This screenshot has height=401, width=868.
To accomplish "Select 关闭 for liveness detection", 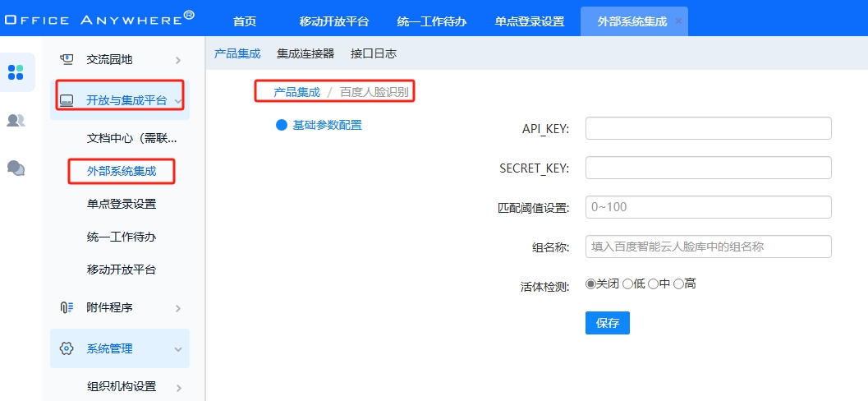I will click(x=590, y=284).
